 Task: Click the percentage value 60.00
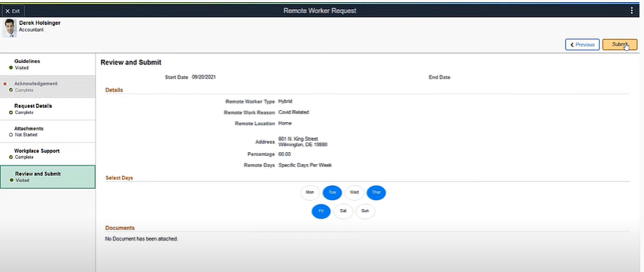(284, 154)
